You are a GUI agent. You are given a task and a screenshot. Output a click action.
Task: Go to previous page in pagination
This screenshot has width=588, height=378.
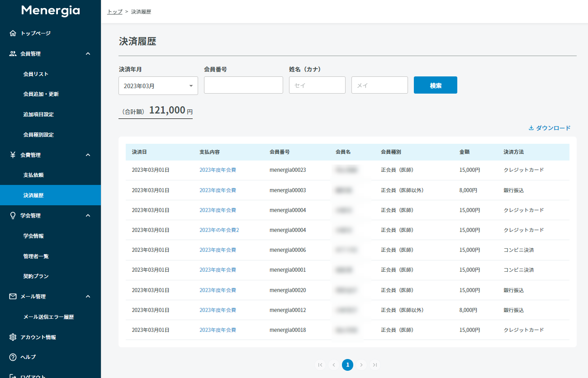[334, 365]
